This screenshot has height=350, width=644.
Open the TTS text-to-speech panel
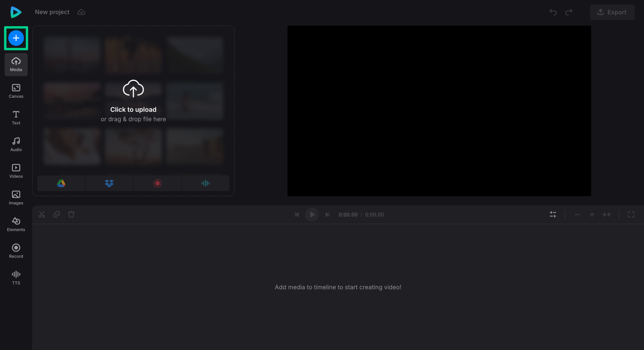[16, 278]
